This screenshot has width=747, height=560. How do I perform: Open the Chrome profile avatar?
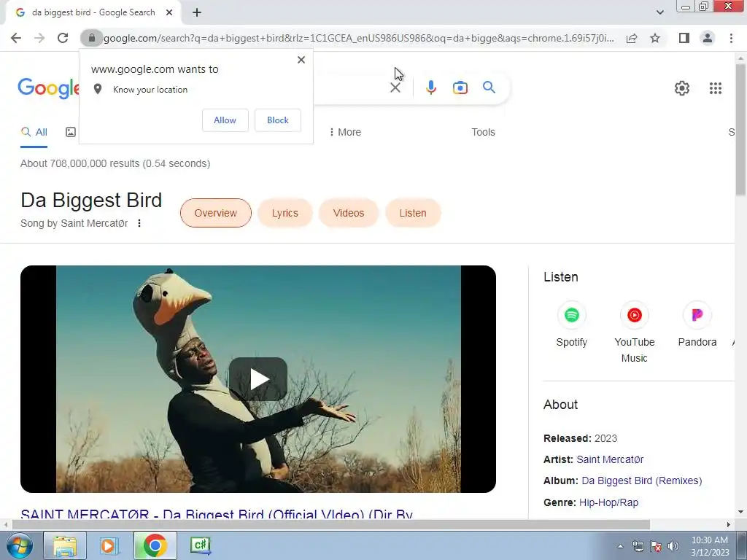point(708,38)
